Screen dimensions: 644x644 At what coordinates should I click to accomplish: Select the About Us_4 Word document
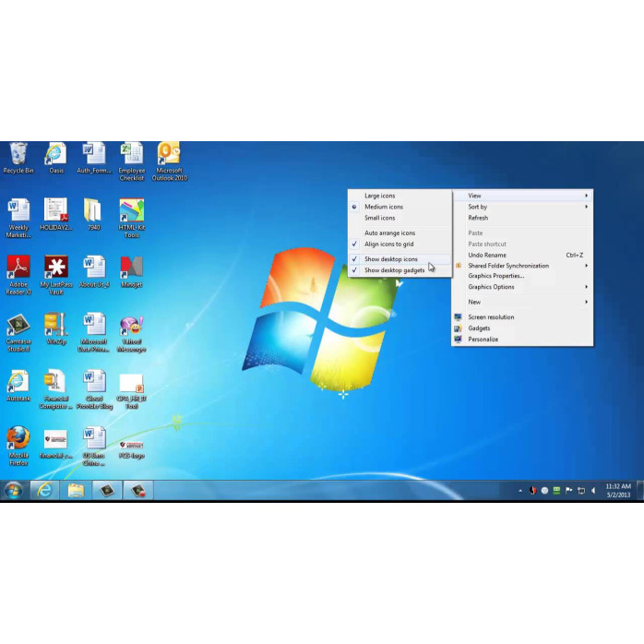93,271
